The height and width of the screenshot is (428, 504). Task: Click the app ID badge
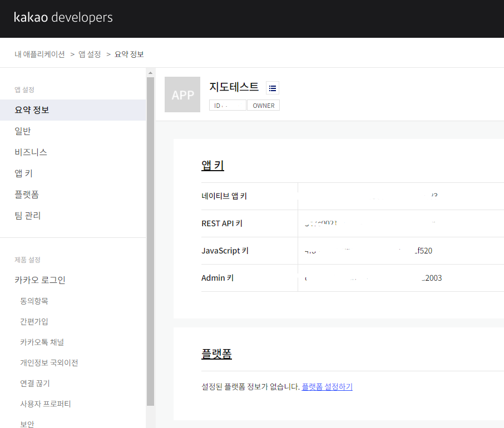[x=228, y=105]
